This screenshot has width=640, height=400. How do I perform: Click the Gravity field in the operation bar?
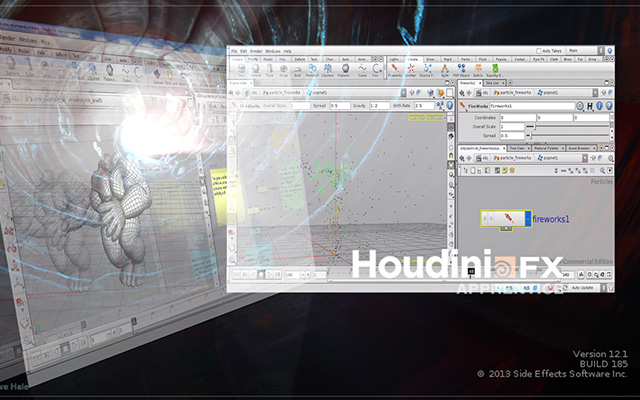click(x=380, y=106)
